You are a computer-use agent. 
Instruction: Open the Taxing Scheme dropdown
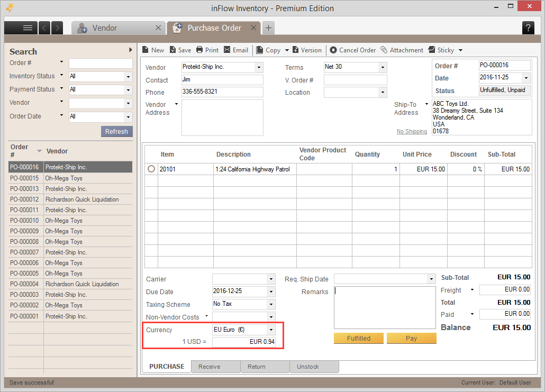(271, 304)
